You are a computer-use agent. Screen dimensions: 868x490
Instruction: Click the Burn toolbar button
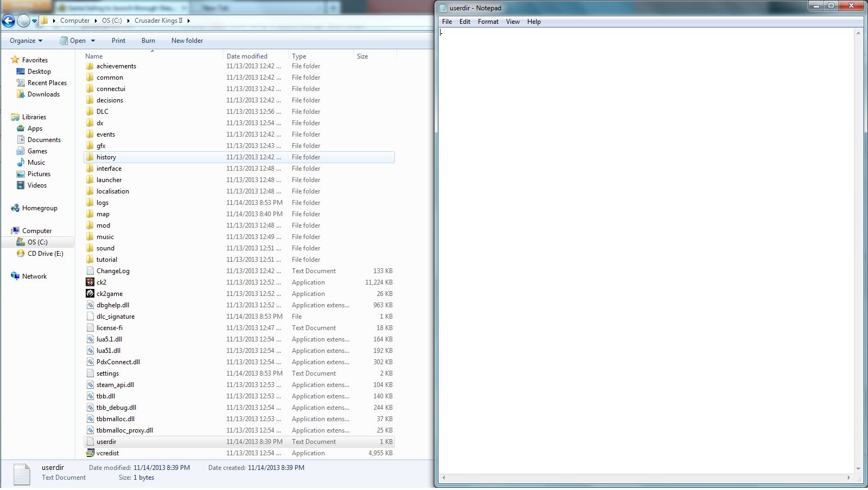point(148,41)
